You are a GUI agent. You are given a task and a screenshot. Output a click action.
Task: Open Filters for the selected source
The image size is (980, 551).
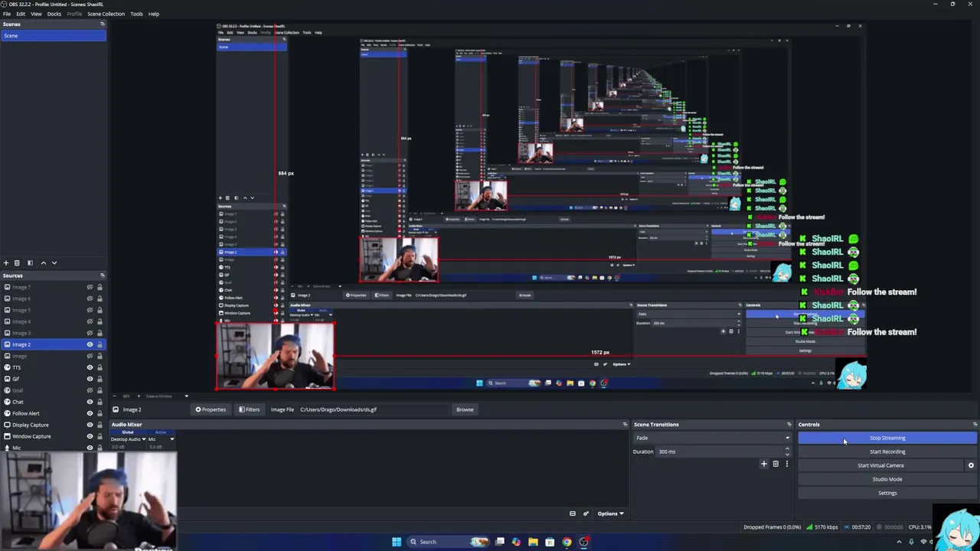(x=249, y=409)
